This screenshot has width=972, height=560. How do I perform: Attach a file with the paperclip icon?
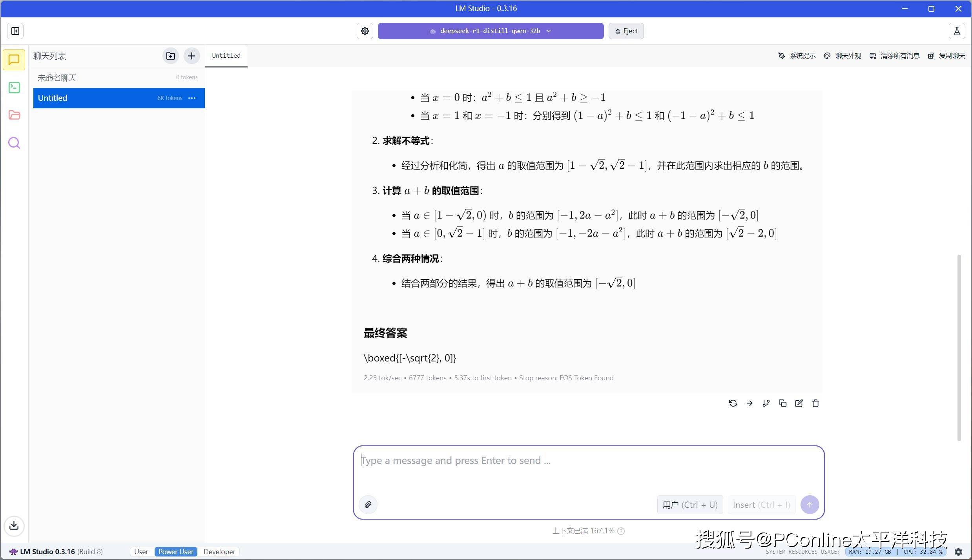point(368,505)
